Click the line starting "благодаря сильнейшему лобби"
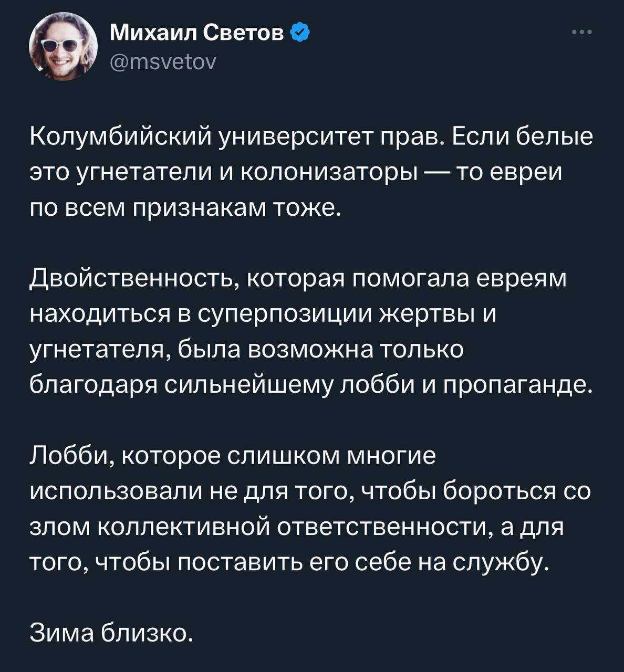This screenshot has height=672, width=624. point(311,385)
